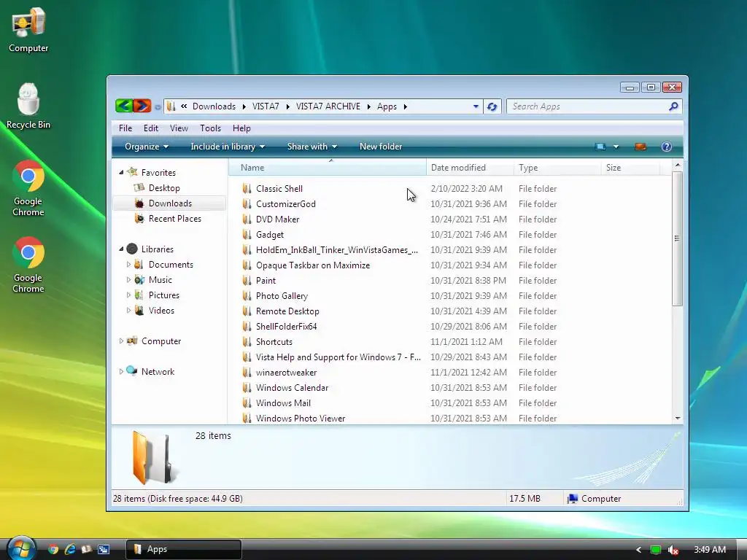Select Classic Shell folder icon
Viewport: 747px width, 560px height.
[247, 189]
